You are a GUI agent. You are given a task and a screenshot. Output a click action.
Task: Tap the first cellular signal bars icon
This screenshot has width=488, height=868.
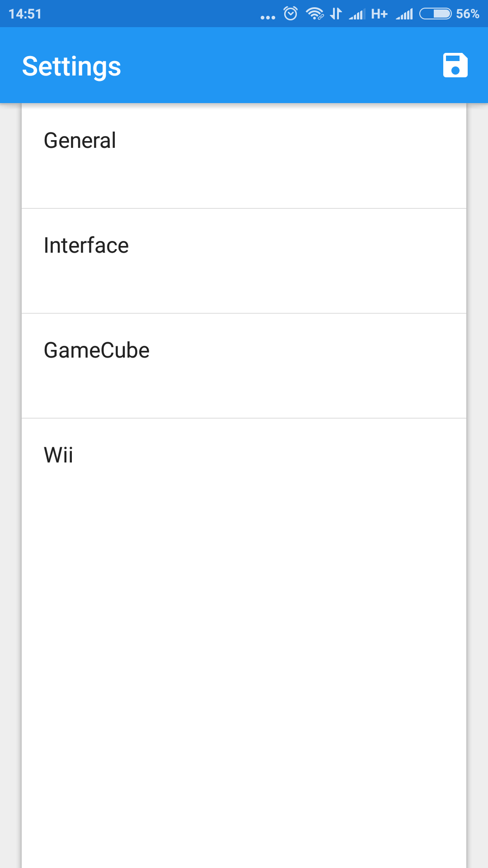[x=357, y=14]
